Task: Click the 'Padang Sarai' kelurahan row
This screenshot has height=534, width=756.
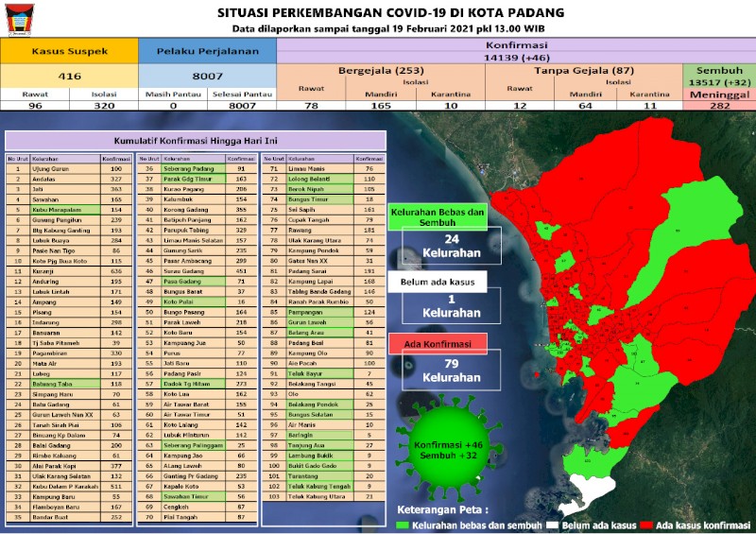Action: 323,271
